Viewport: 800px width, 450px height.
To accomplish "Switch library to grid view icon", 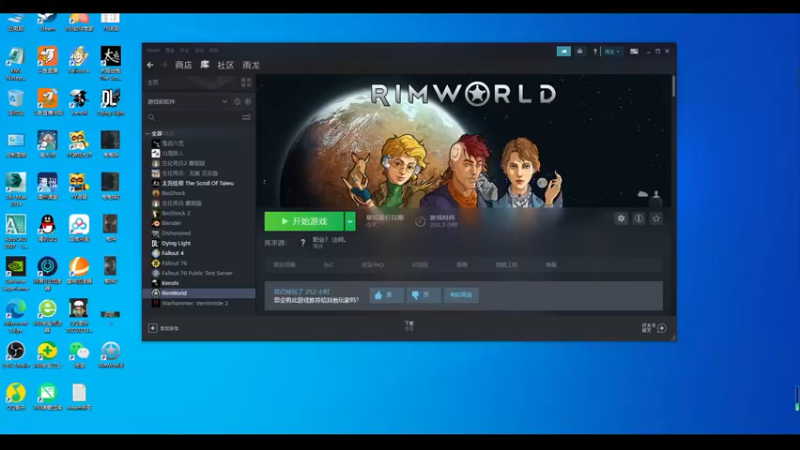I will 246,82.
